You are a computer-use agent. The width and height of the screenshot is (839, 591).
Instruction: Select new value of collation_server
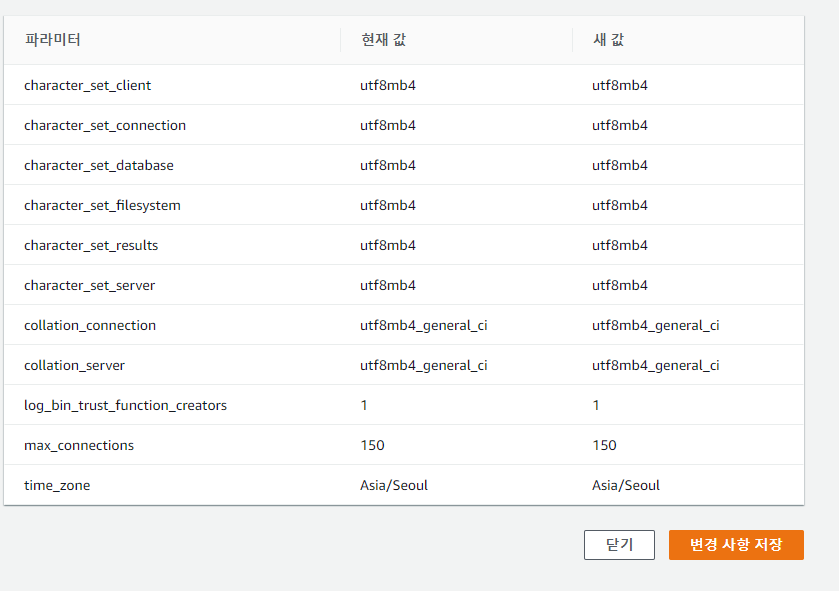tap(655, 365)
